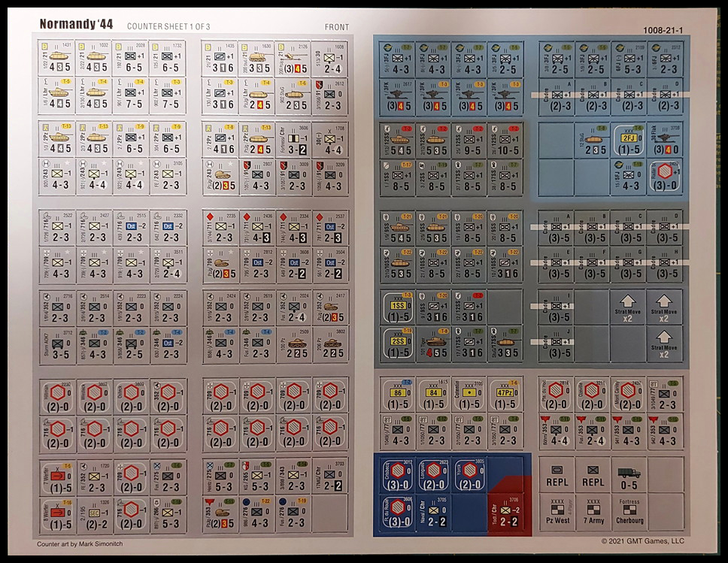728x563 pixels.
Task: Click the "© 2021 GMT Games, LLC" notice
Action: click(x=642, y=540)
